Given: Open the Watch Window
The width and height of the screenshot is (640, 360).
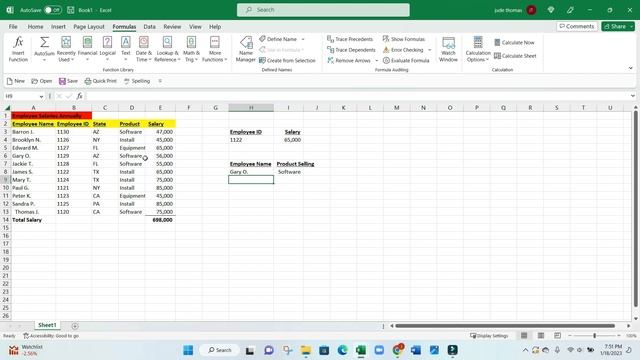Looking at the screenshot, I should click(x=448, y=49).
